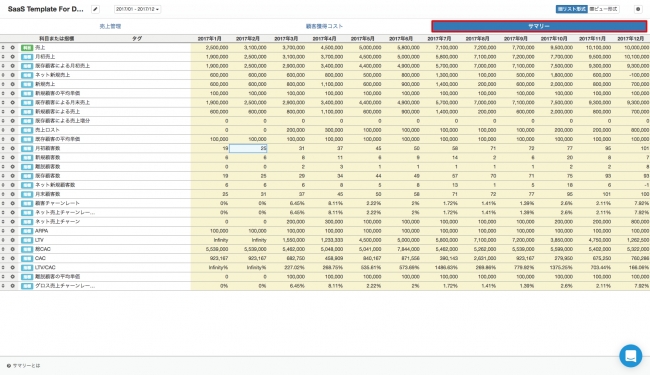
Task: Click the pencil edit icon beside the title
Action: [95, 9]
